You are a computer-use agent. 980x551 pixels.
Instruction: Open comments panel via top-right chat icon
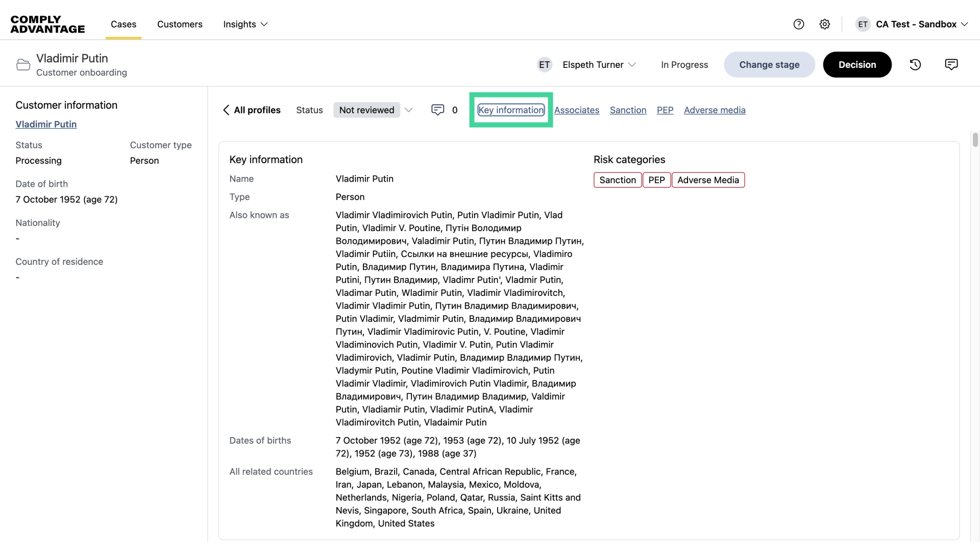click(951, 64)
